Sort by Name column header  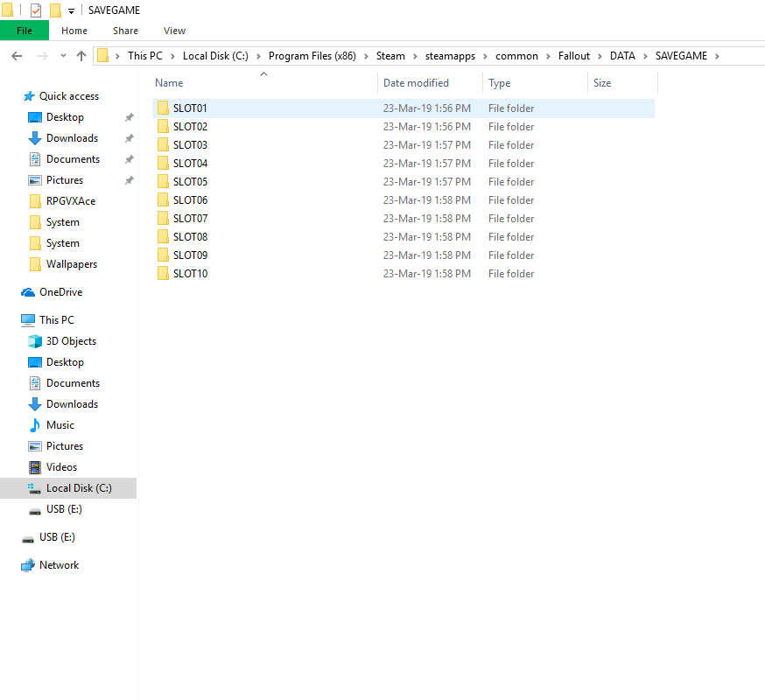pyautogui.click(x=169, y=83)
